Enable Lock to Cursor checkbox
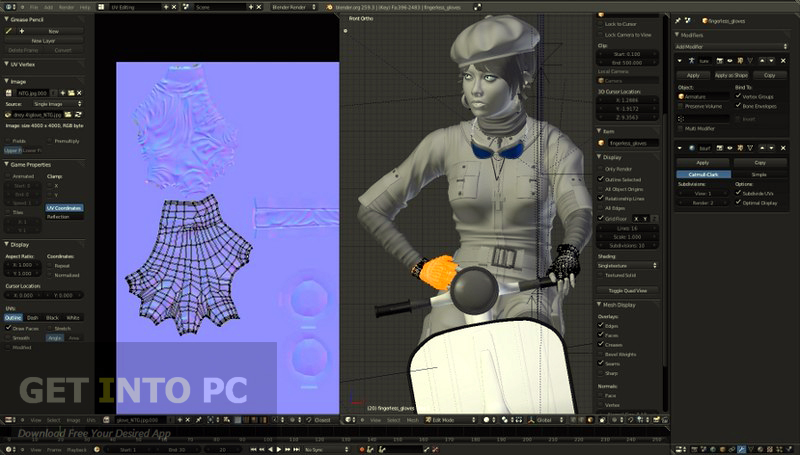 [601, 24]
